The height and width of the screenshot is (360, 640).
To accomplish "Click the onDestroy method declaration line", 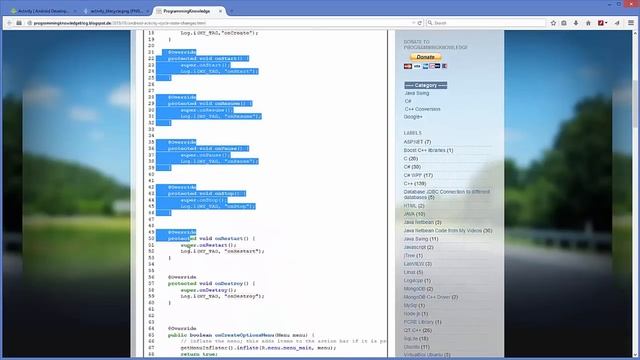I will [211, 283].
